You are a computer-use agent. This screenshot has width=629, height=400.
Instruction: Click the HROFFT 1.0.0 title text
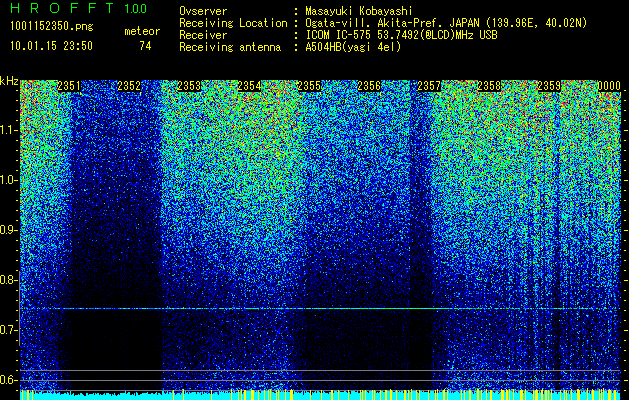tap(79, 8)
